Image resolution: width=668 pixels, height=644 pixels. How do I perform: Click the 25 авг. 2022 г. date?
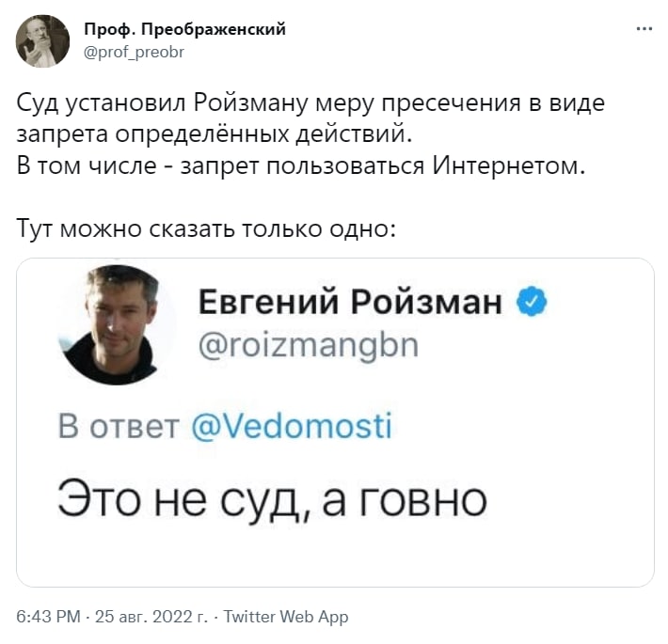point(149,617)
